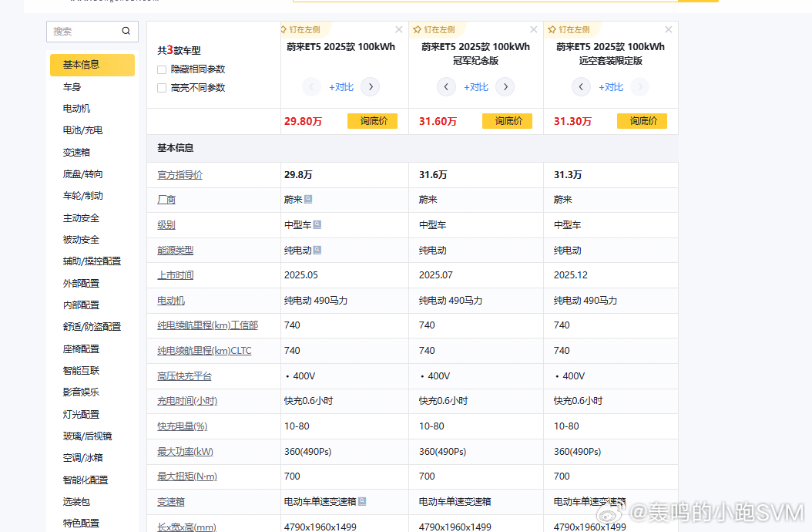Viewport: 812px width, 532px height.
Task: Go to 车身 section in sidebar
Action: (x=72, y=86)
